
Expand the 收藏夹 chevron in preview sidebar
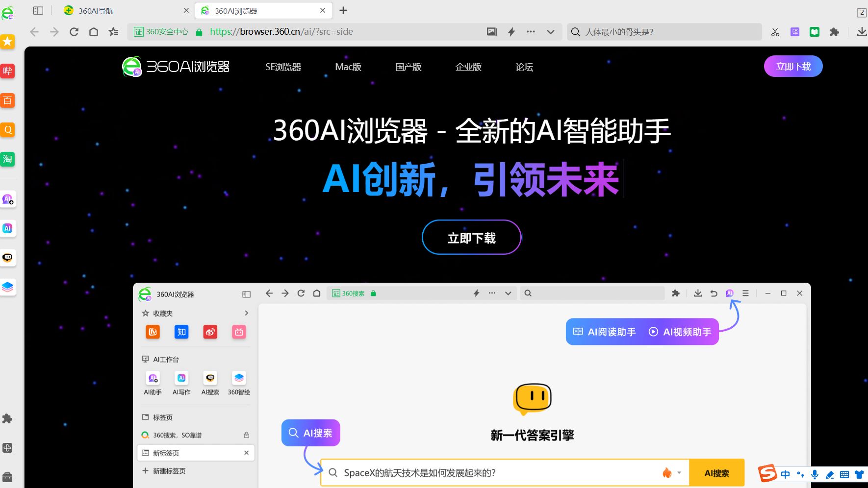coord(246,313)
